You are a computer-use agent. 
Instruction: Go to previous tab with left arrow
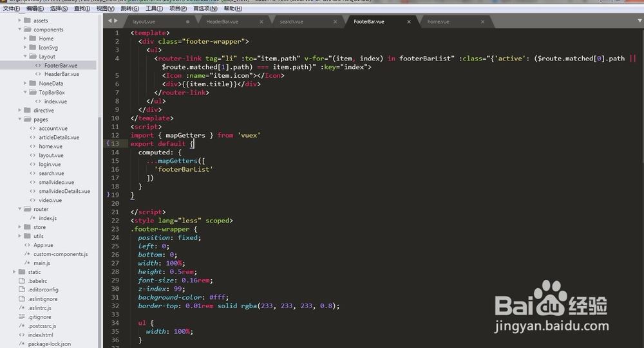[x=109, y=21]
